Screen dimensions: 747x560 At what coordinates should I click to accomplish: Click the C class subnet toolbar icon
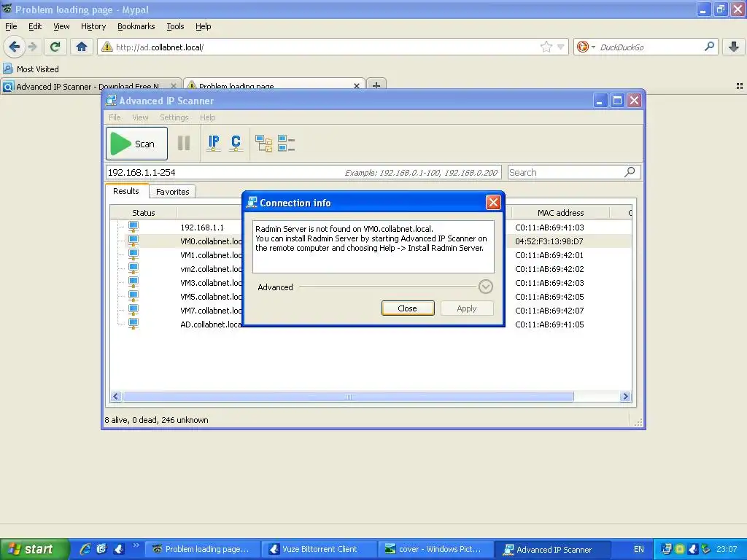[236, 143]
